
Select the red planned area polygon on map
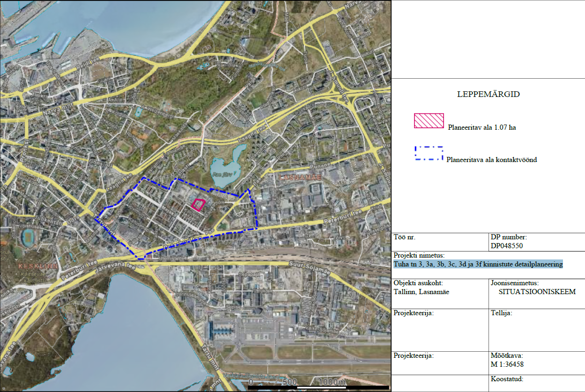(199, 205)
